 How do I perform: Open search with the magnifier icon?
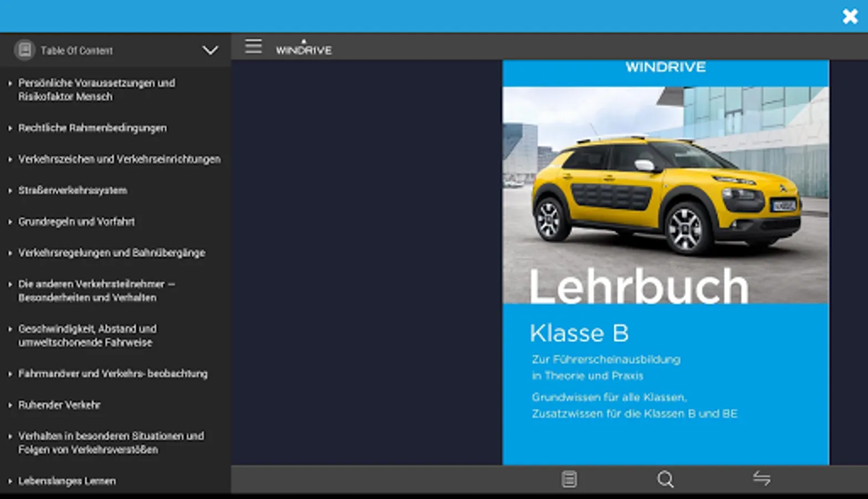665,479
